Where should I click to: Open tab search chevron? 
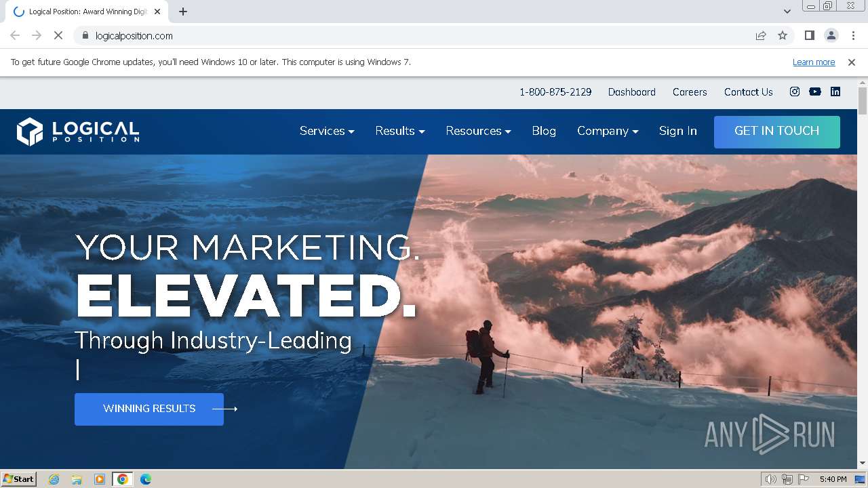coord(787,12)
